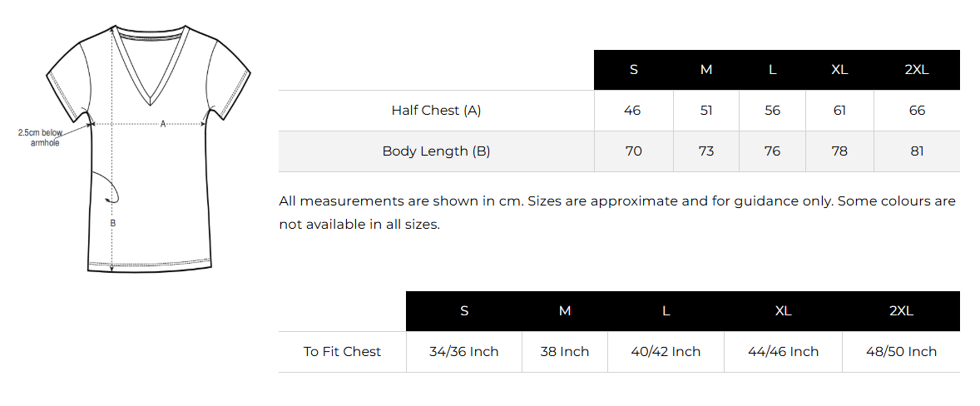Click the "B" length label on the diagram
The width and height of the screenshot is (980, 406).
(x=112, y=223)
